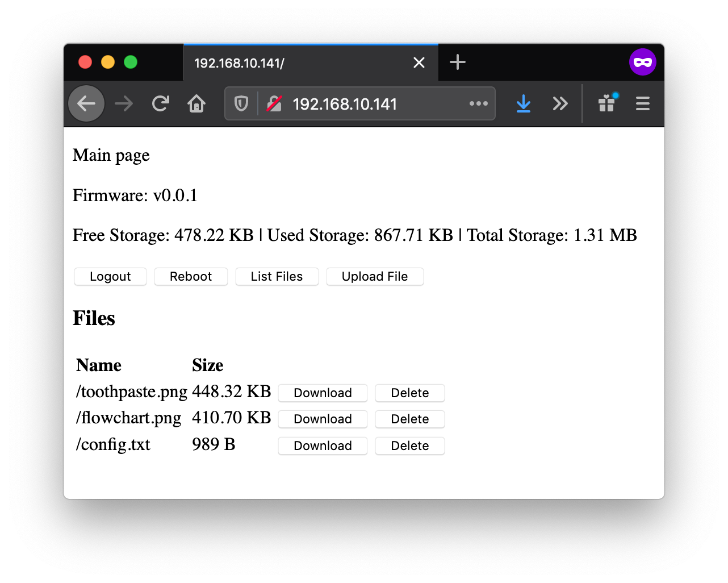Reload the page with the refresh icon
The width and height of the screenshot is (728, 583).
click(x=161, y=103)
